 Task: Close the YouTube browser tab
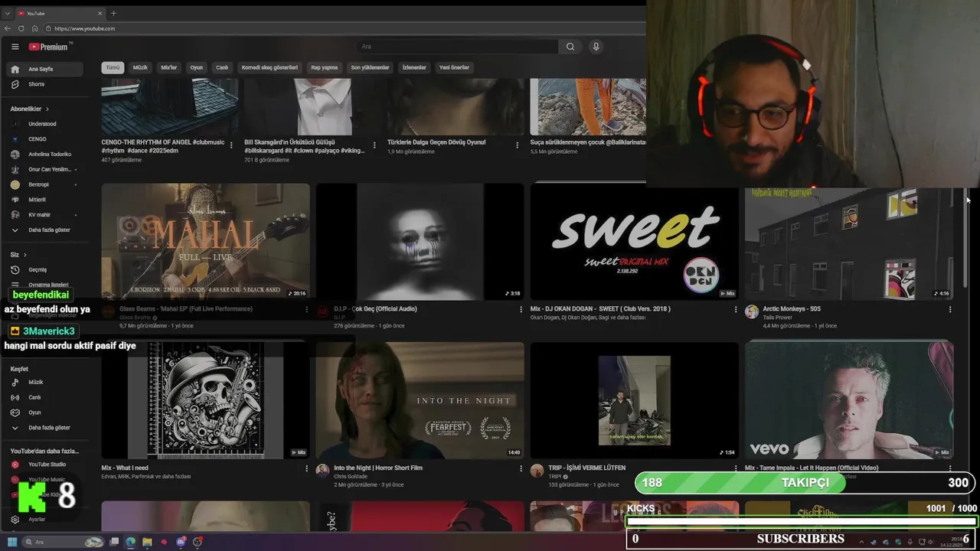pyautogui.click(x=100, y=13)
